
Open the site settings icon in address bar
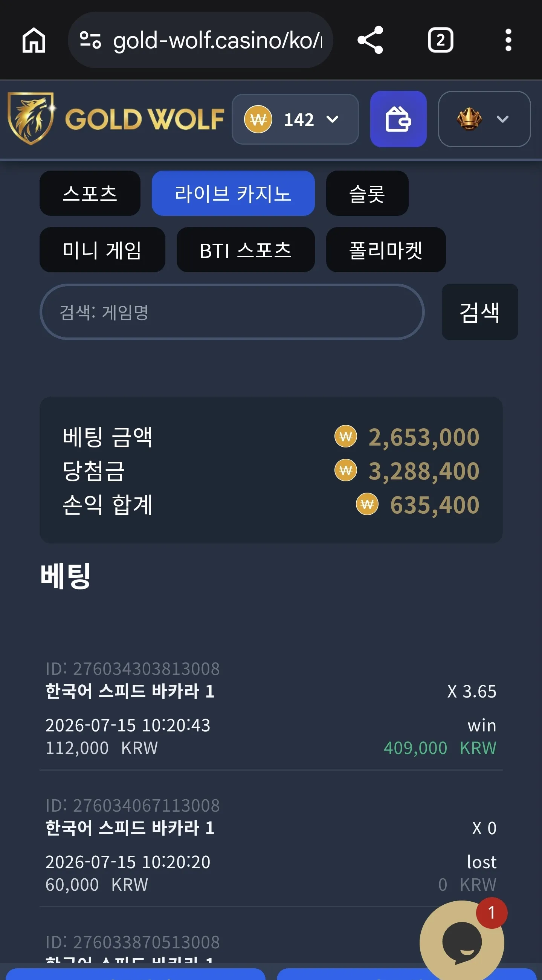[90, 40]
